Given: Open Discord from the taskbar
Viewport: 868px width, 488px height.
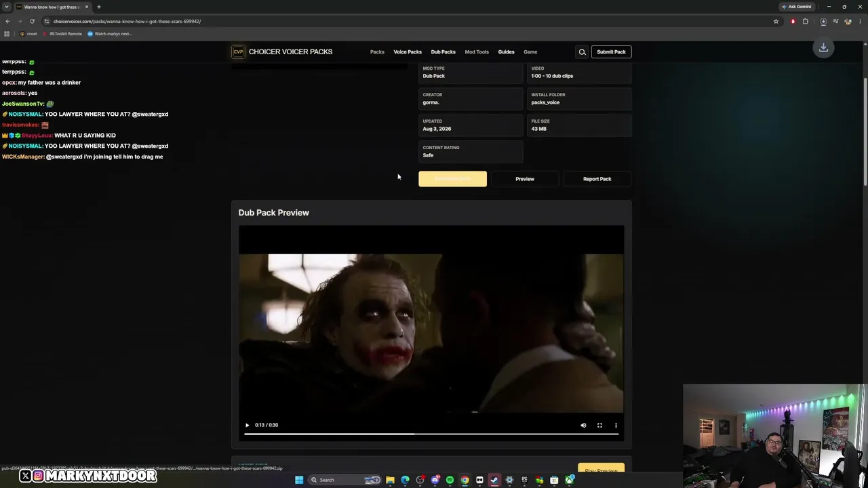Looking at the screenshot, I should click(x=435, y=480).
